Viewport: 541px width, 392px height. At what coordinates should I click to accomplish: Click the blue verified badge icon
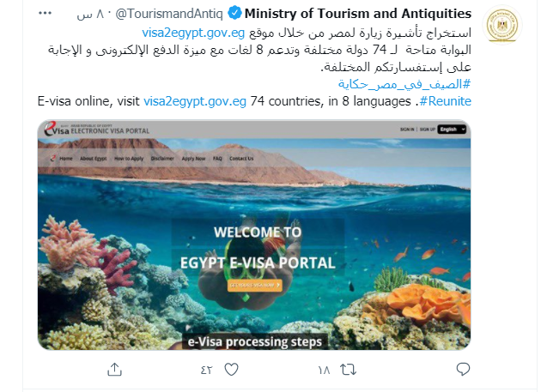pos(234,14)
